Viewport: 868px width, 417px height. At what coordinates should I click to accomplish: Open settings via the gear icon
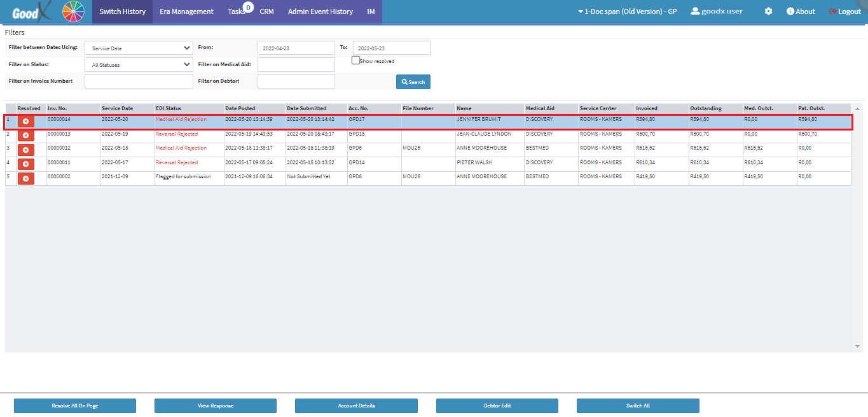pos(768,11)
